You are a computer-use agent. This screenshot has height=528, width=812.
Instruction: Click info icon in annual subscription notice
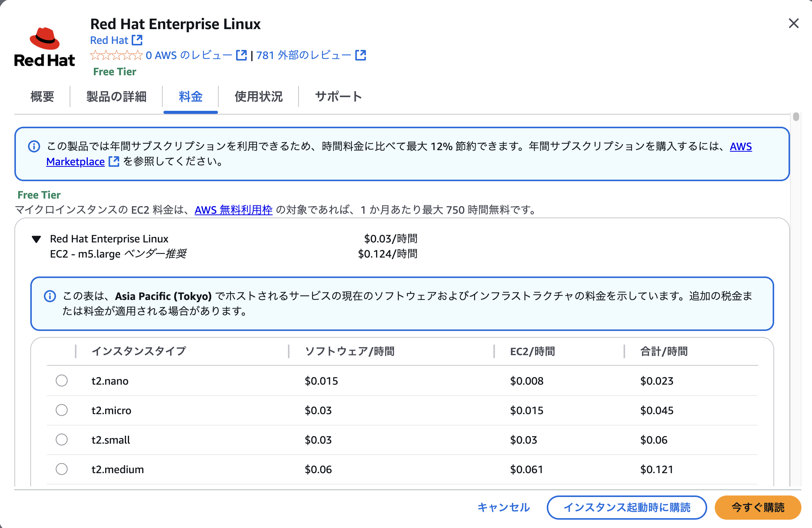coord(34,146)
